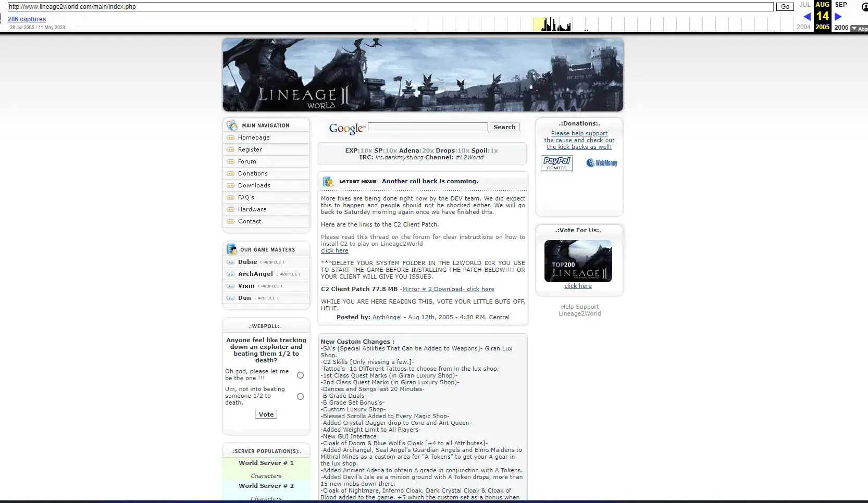
Task: Click the bullet icon beside ArchAngel
Action: (x=231, y=274)
